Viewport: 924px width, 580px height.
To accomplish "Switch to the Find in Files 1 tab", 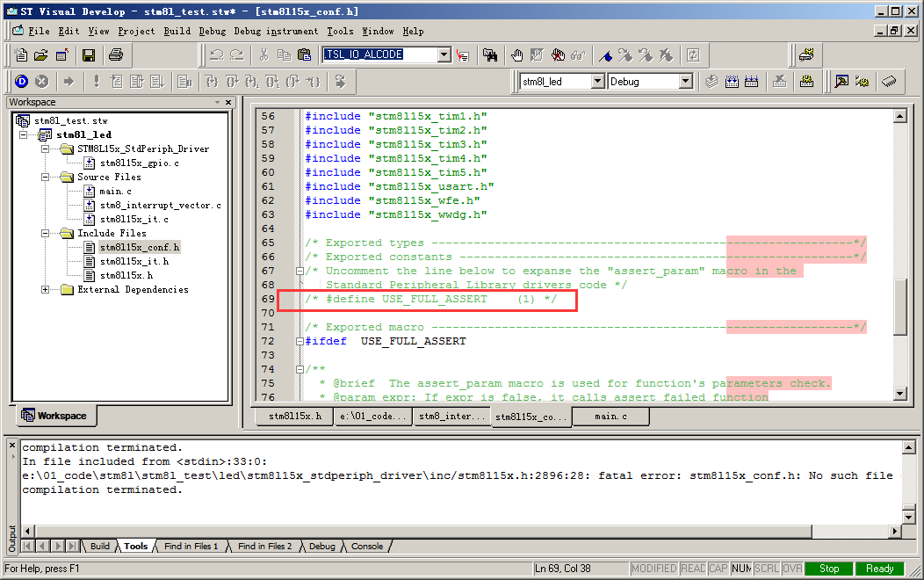I will (x=191, y=546).
